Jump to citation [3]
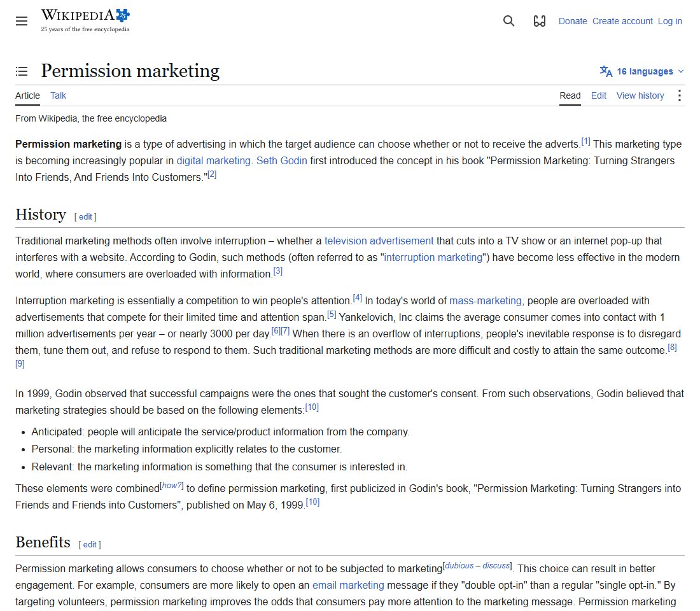The image size is (700, 611). point(277,271)
